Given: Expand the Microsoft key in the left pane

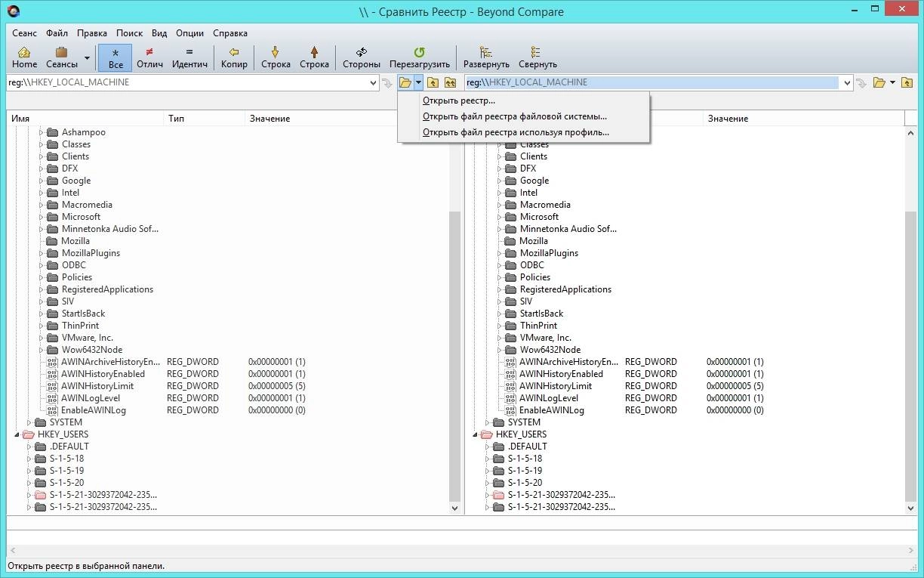Looking at the screenshot, I should coord(41,217).
